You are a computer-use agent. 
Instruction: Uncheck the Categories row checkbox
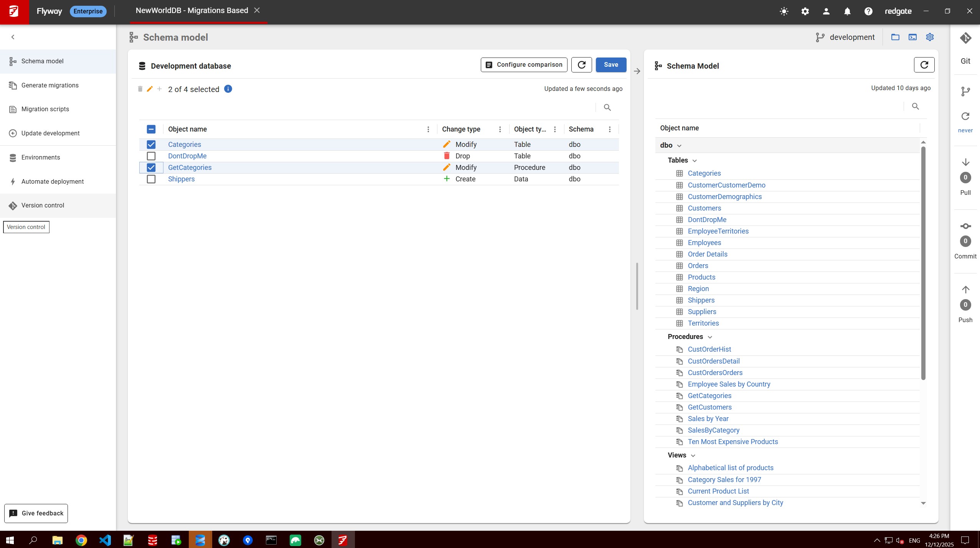coord(151,145)
